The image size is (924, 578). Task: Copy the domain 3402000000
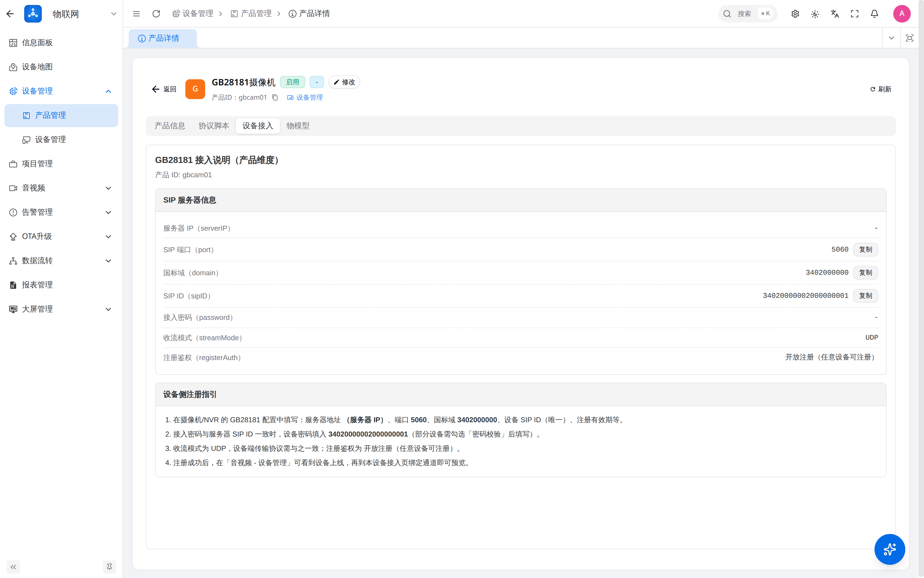pos(866,272)
